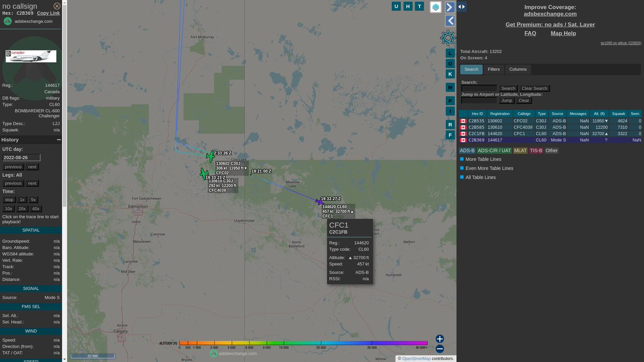The image size is (644, 362).
Task: Click the right chevron sidebar arrow
Action: tap(450, 7)
